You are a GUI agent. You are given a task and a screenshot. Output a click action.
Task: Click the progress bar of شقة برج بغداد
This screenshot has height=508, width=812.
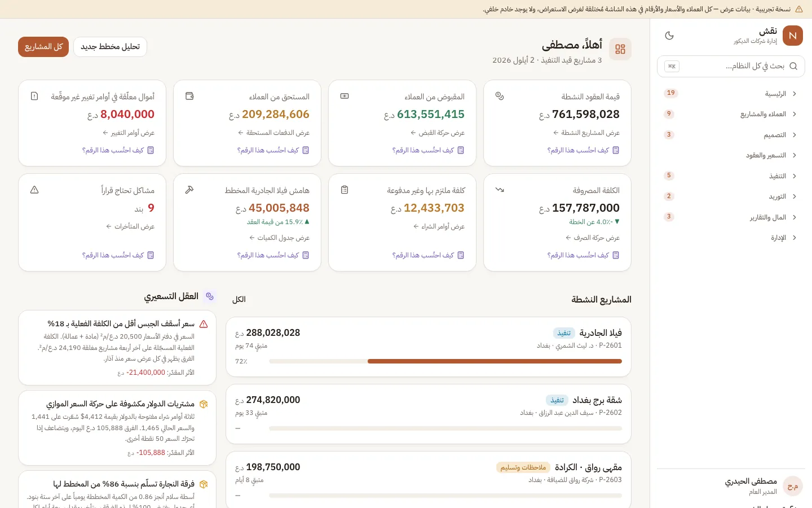pos(445,428)
